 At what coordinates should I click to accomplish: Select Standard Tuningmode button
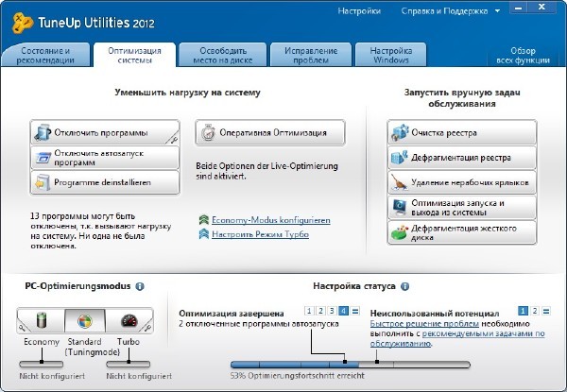click(85, 320)
